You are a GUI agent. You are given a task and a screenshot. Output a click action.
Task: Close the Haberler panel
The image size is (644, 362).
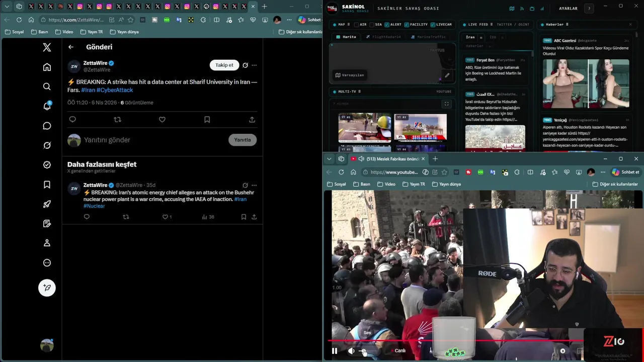click(x=630, y=24)
